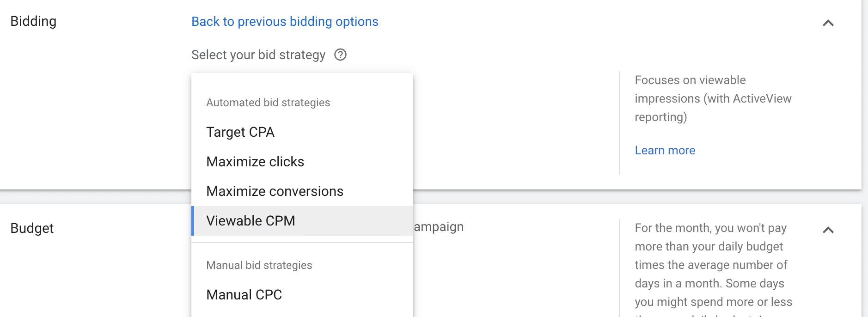Click the Automated bid strategies group label

click(x=268, y=103)
